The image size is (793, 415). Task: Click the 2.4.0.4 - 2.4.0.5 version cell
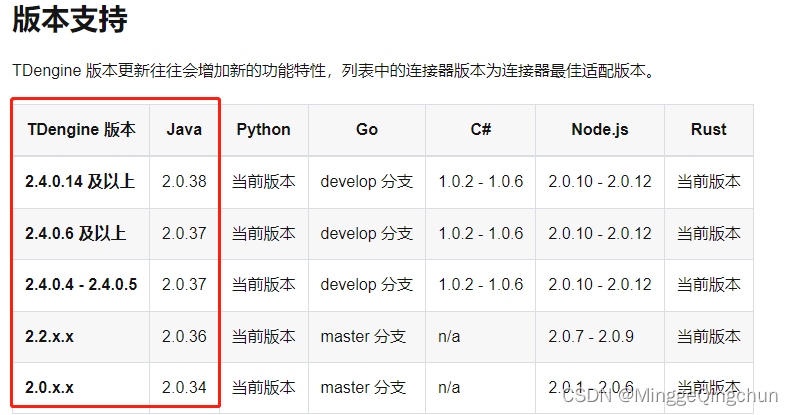click(81, 285)
